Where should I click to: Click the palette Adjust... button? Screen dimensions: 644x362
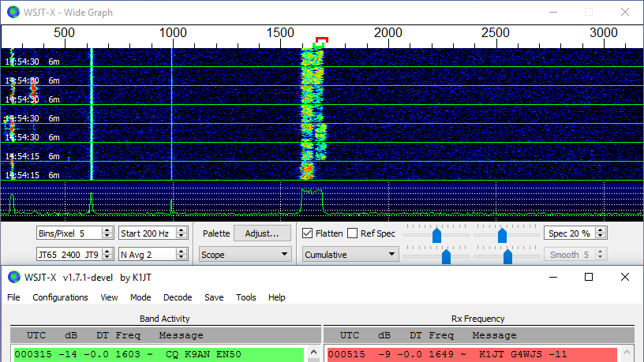click(262, 233)
